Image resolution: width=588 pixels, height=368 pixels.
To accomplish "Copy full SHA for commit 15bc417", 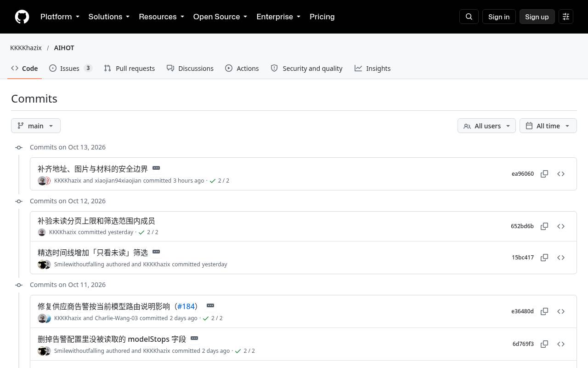I will click(544, 258).
